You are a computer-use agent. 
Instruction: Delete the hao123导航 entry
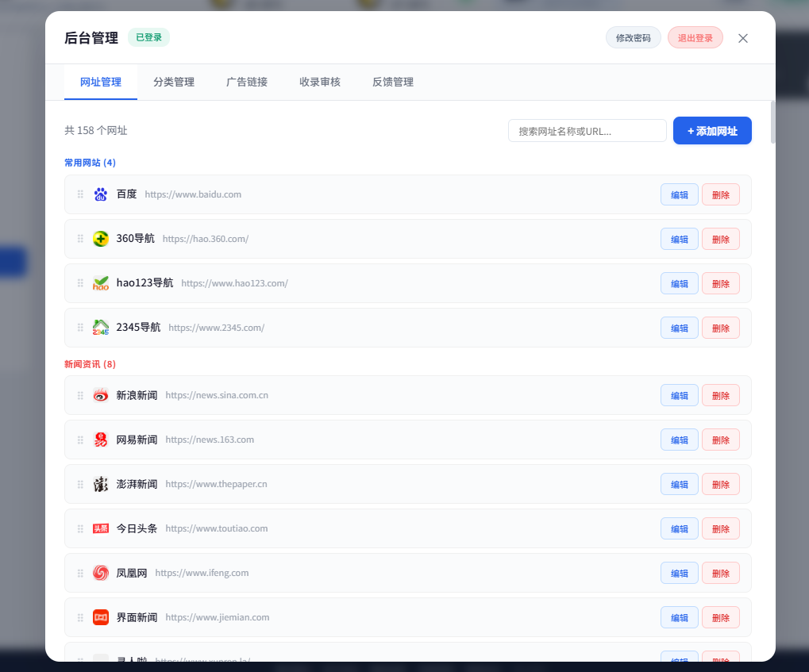(721, 283)
